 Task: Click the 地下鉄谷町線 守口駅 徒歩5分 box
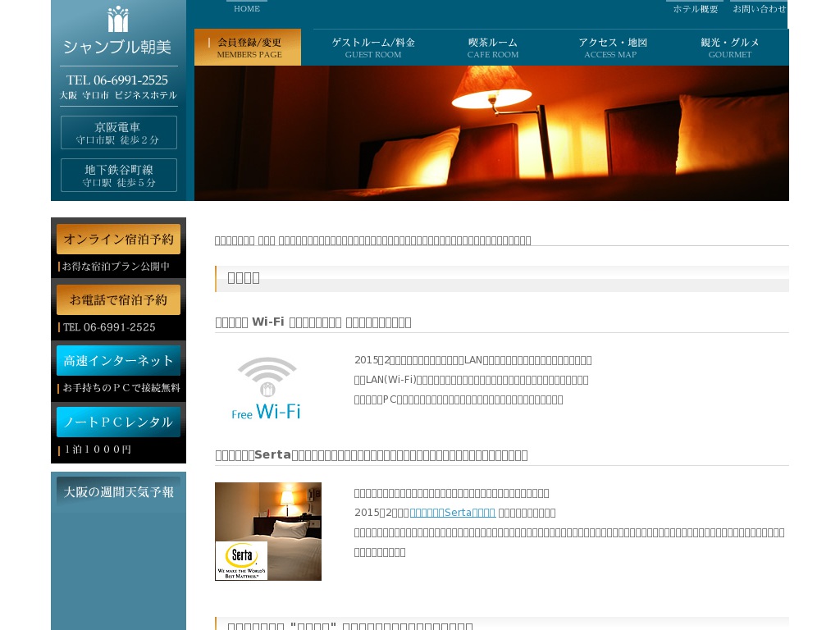(x=118, y=175)
